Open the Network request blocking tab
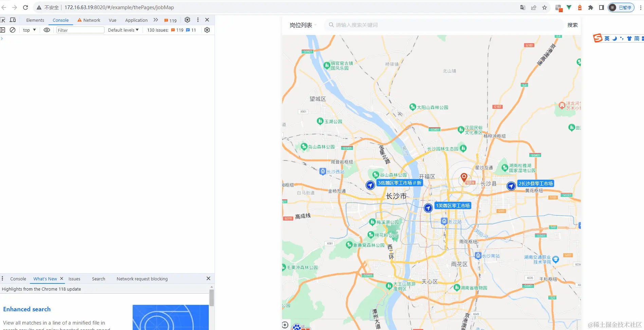Image resolution: width=644 pixels, height=330 pixels. pyautogui.click(x=142, y=279)
